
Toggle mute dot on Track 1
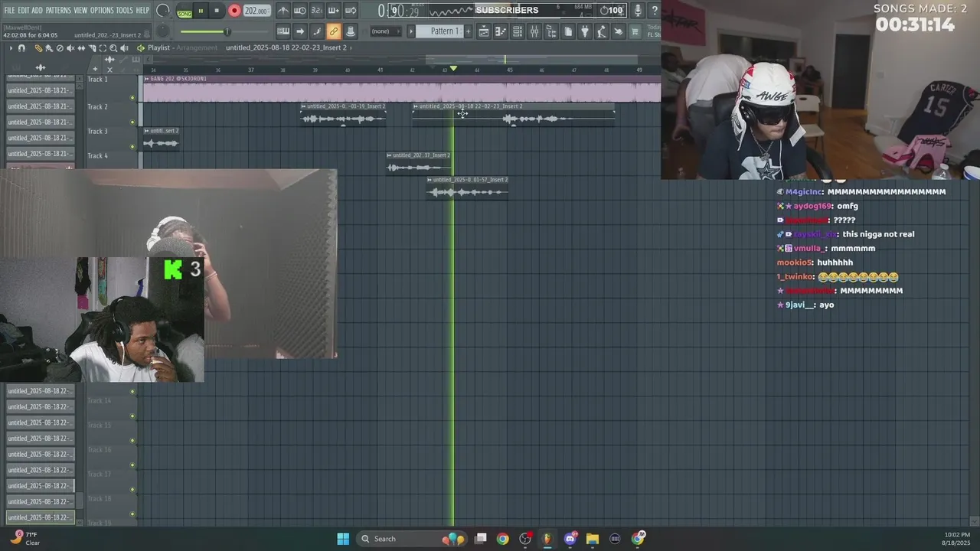(x=132, y=98)
